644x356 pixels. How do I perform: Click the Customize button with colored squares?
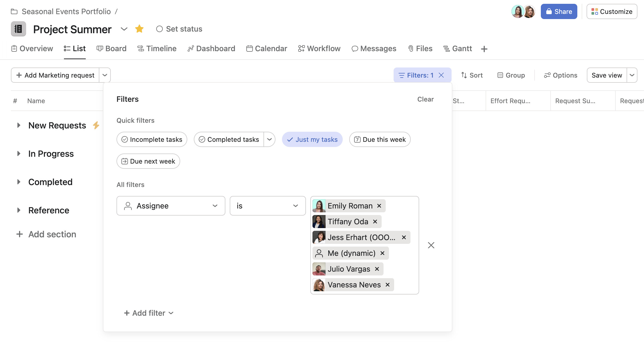click(612, 11)
